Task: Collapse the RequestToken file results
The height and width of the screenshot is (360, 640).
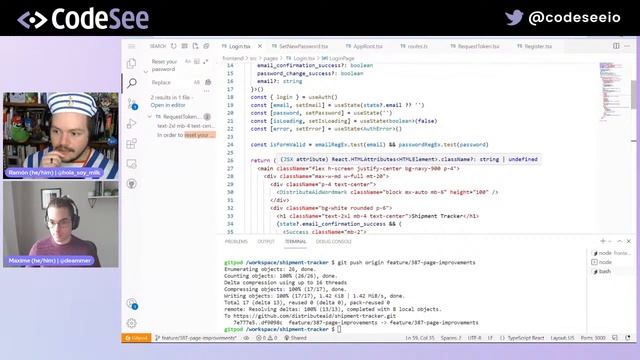Action: [x=149, y=117]
